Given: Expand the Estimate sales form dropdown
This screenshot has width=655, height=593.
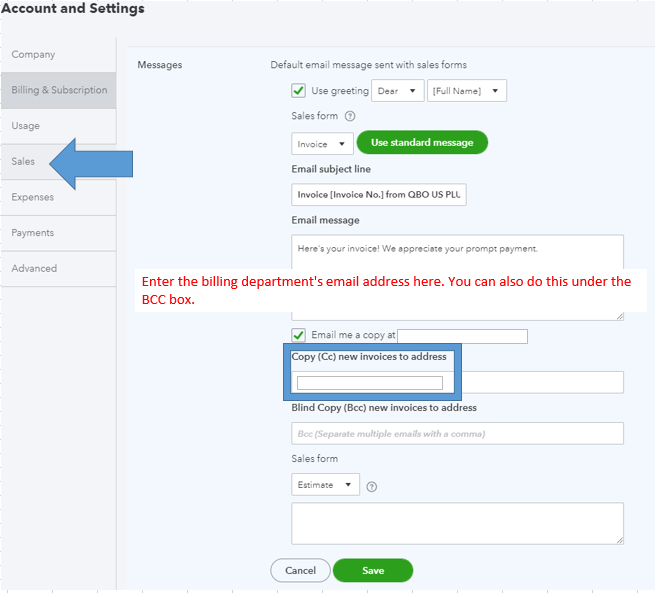Looking at the screenshot, I should tap(325, 485).
